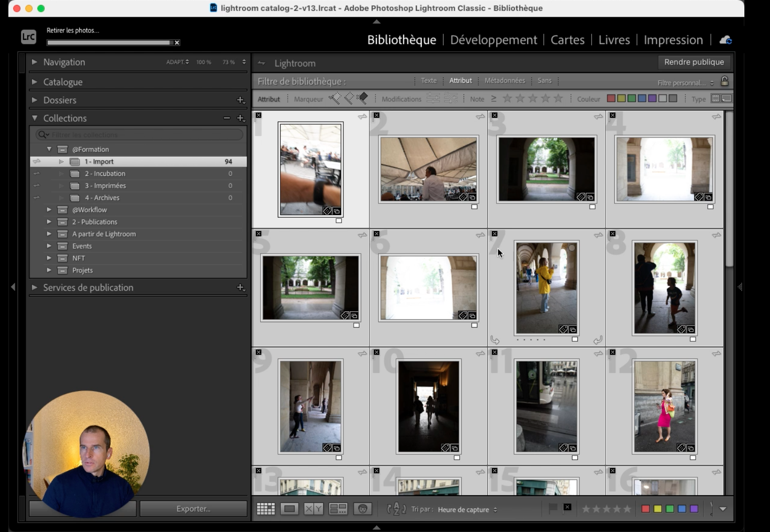Click the 'Rendre publique' button
Image resolution: width=770 pixels, height=532 pixels.
click(694, 62)
